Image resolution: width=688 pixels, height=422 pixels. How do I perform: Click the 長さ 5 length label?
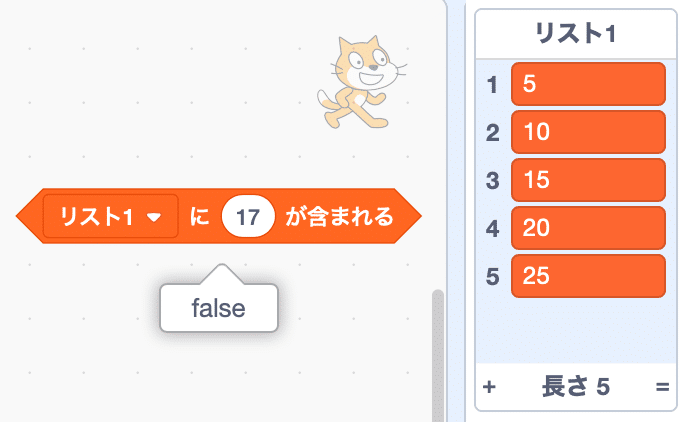click(x=576, y=387)
